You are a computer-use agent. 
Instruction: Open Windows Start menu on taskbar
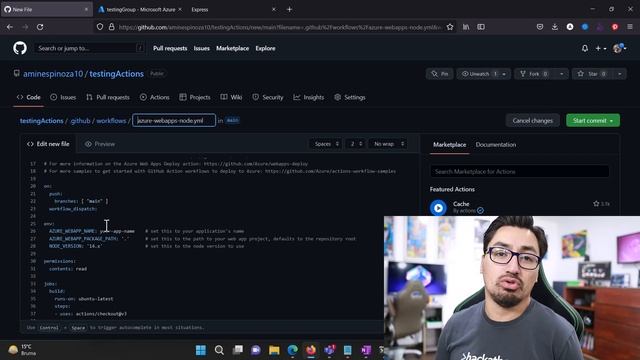[x=201, y=350]
